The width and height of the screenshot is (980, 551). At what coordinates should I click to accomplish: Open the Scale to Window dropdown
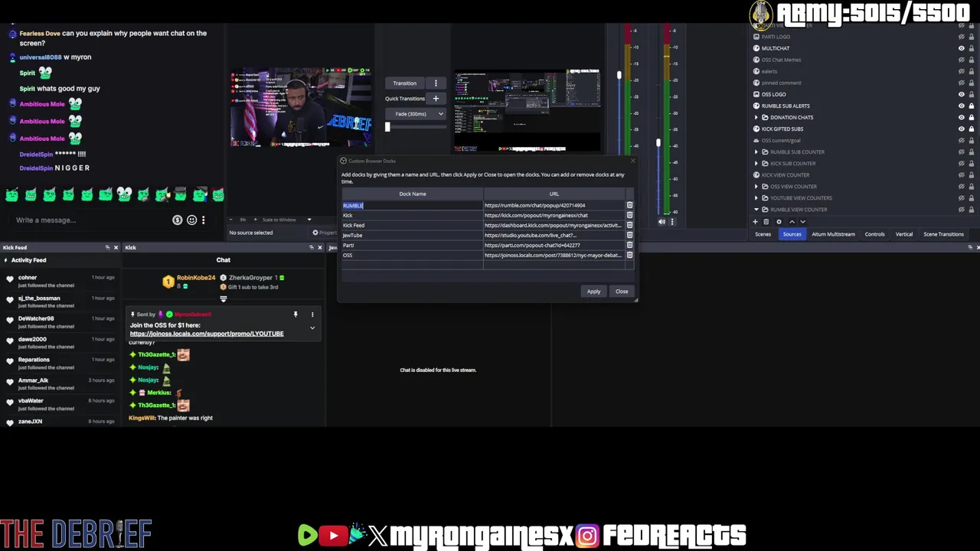pyautogui.click(x=287, y=220)
